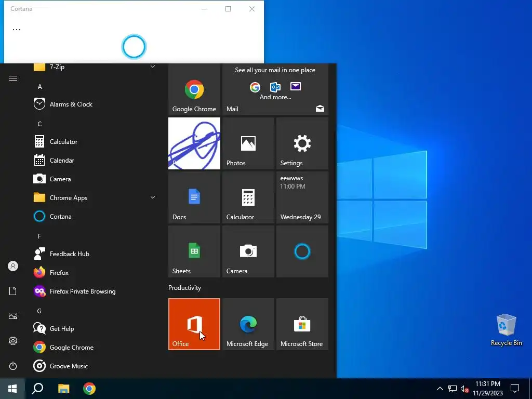Screen dimensions: 532x399
Task: Open the Microsoft Store tile
Action: coord(302,324)
